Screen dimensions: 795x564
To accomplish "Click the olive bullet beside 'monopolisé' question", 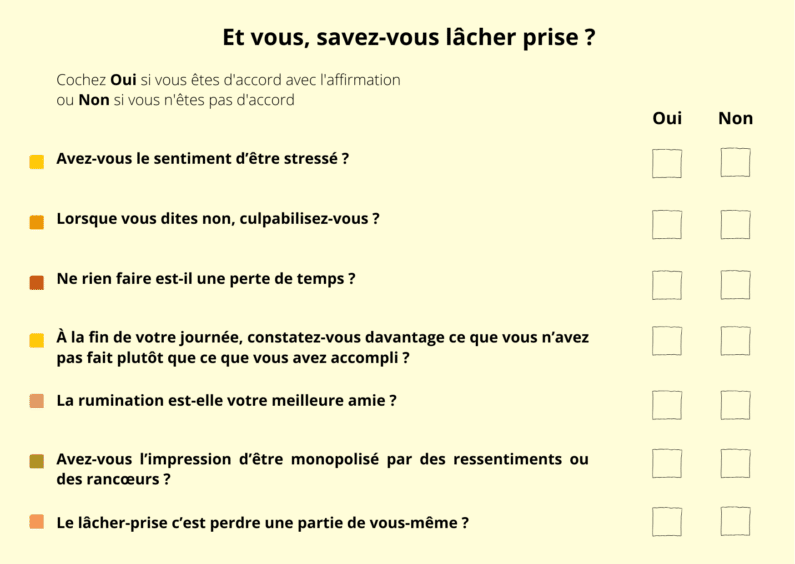I will (x=37, y=461).
